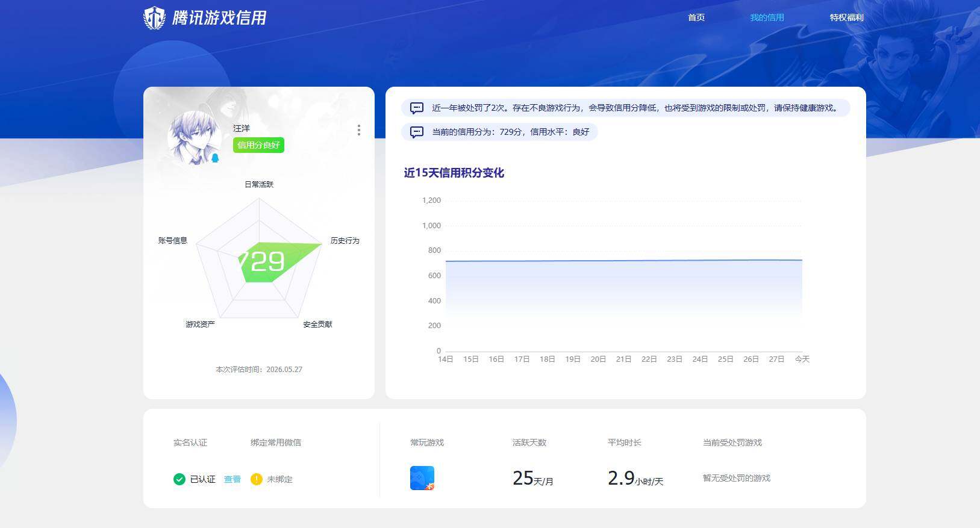The image size is (980, 528).
Task: Click the 近15天信用积分变化 chart title
Action: tap(454, 173)
